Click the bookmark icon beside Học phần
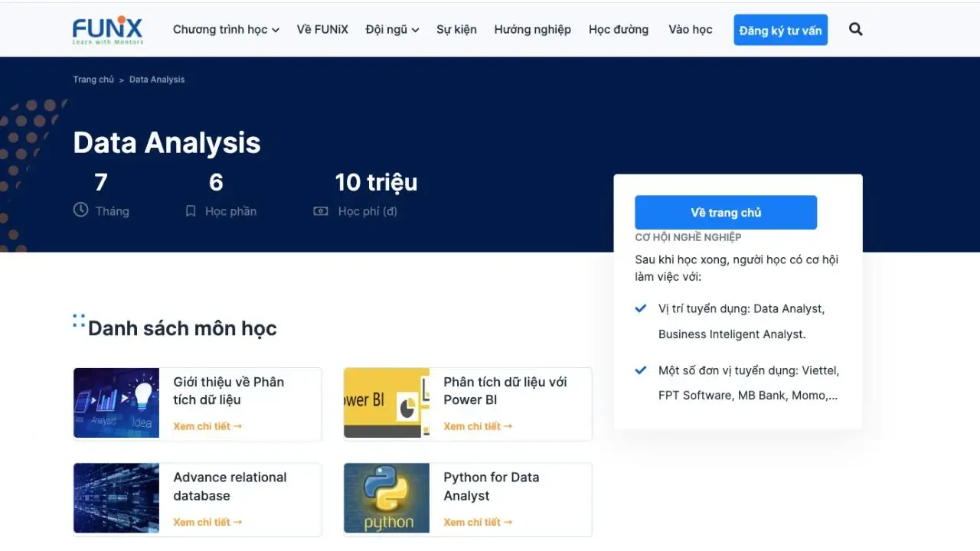Image resolution: width=980 pixels, height=551 pixels. [191, 211]
